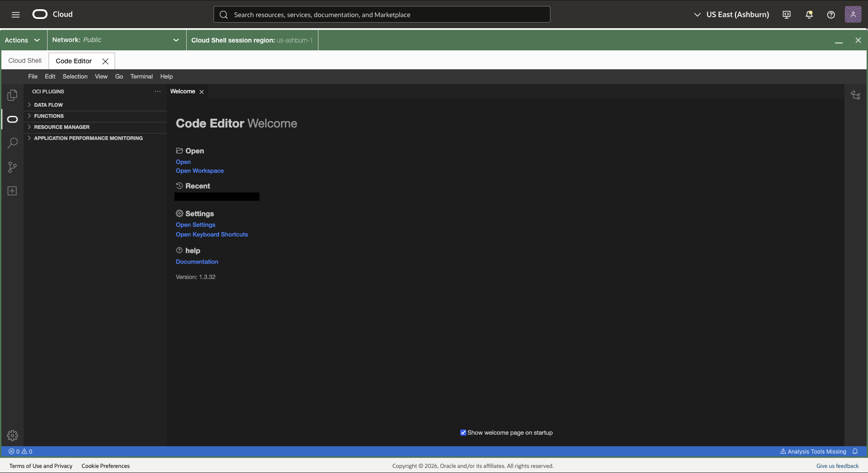Open the Manage gear icon in sidebar
This screenshot has width=868, height=473.
pyautogui.click(x=12, y=436)
